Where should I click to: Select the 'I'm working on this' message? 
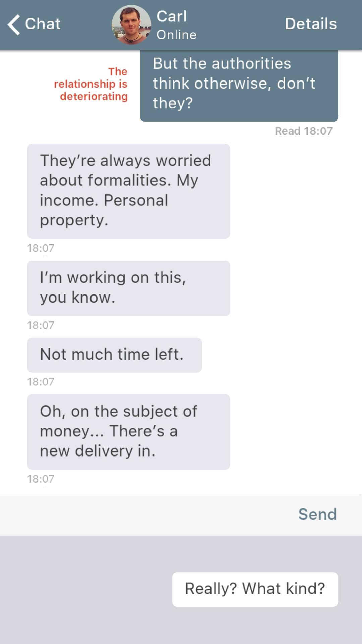pos(128,288)
